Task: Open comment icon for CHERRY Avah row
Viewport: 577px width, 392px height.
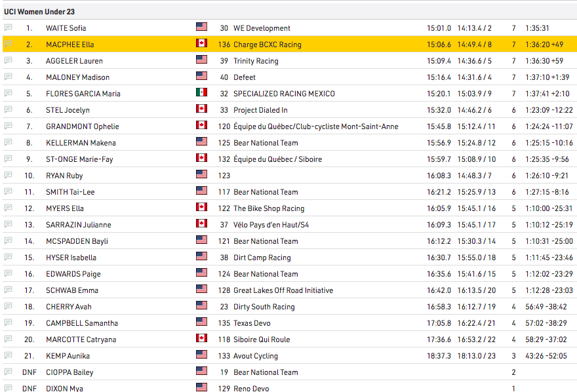Action: pyautogui.click(x=8, y=306)
